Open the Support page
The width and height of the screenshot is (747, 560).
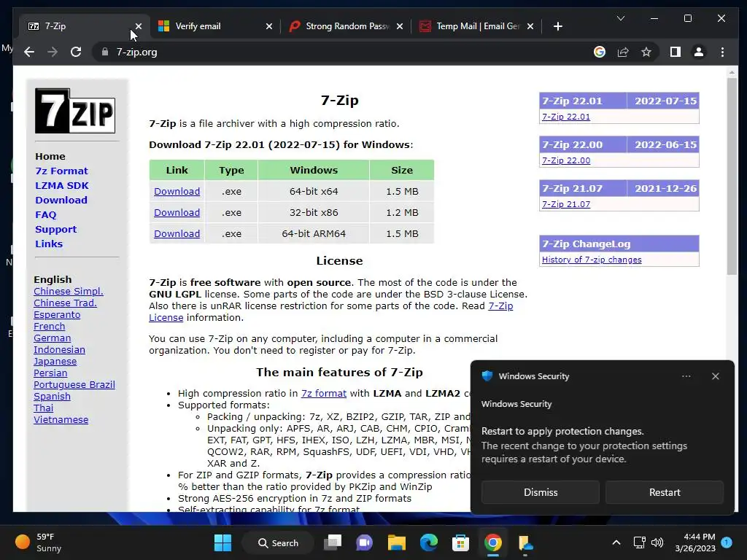pos(55,230)
